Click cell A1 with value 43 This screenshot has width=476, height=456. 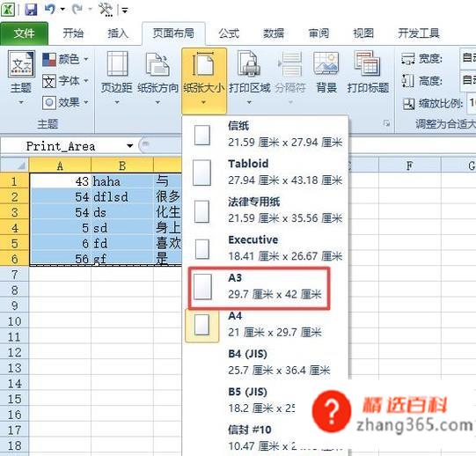pos(60,181)
